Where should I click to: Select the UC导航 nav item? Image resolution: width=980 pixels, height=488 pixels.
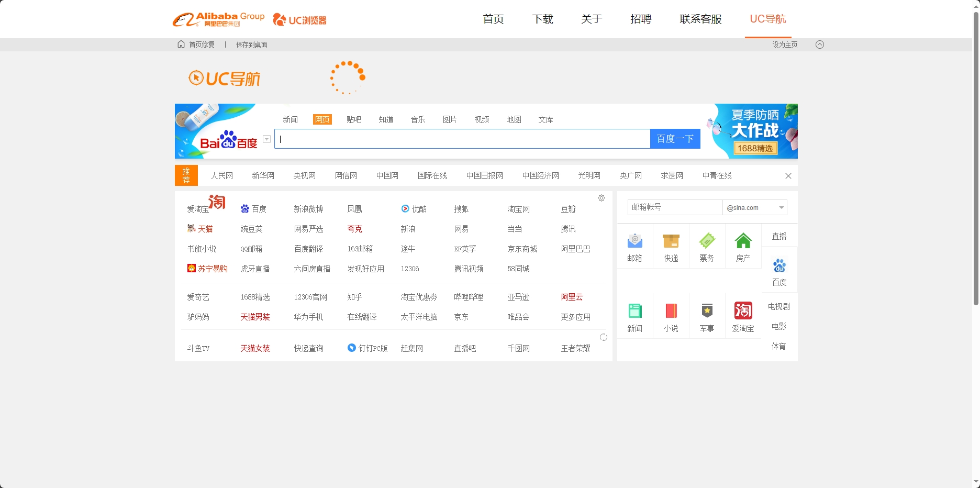click(x=768, y=19)
